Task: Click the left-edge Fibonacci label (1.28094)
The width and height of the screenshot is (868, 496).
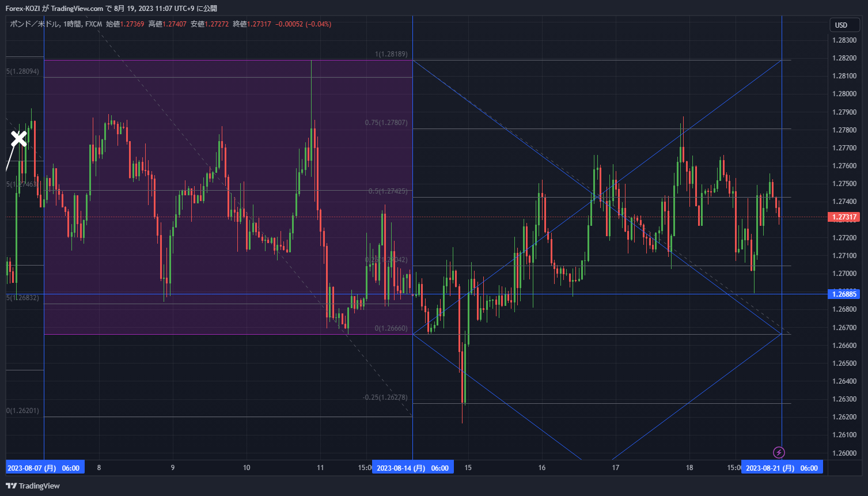Action: coord(22,71)
